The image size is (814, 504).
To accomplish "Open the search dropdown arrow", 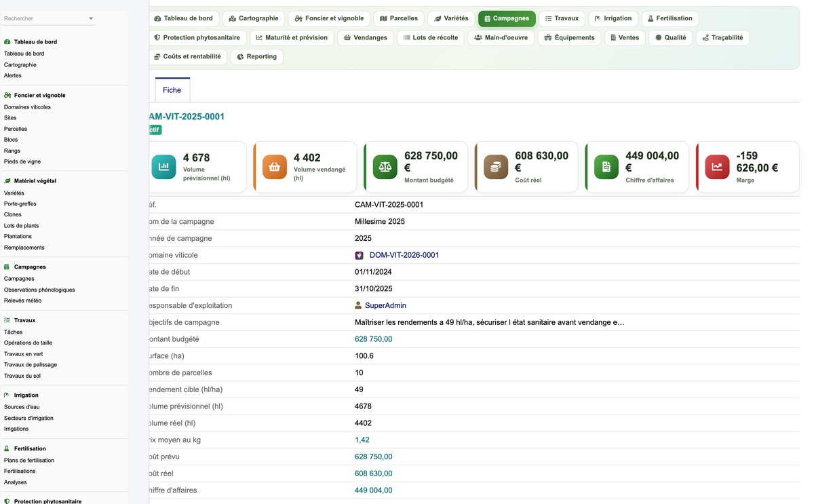I will tap(91, 19).
